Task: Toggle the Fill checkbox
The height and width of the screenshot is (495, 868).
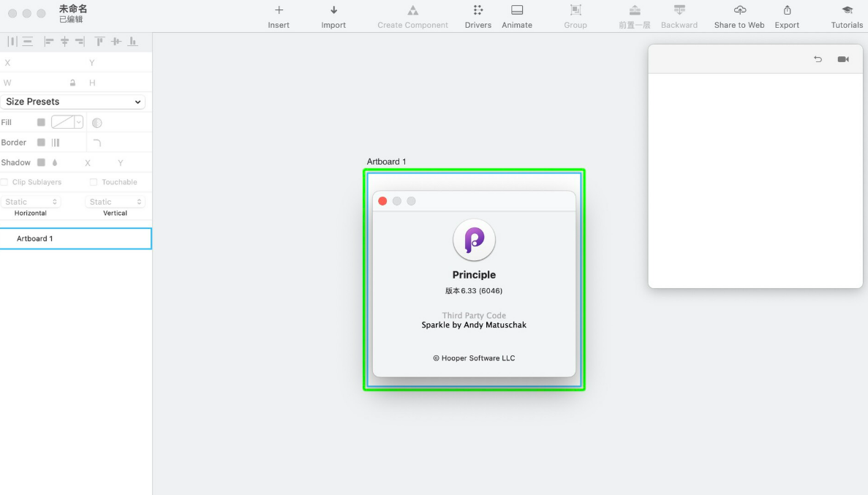Action: point(41,122)
